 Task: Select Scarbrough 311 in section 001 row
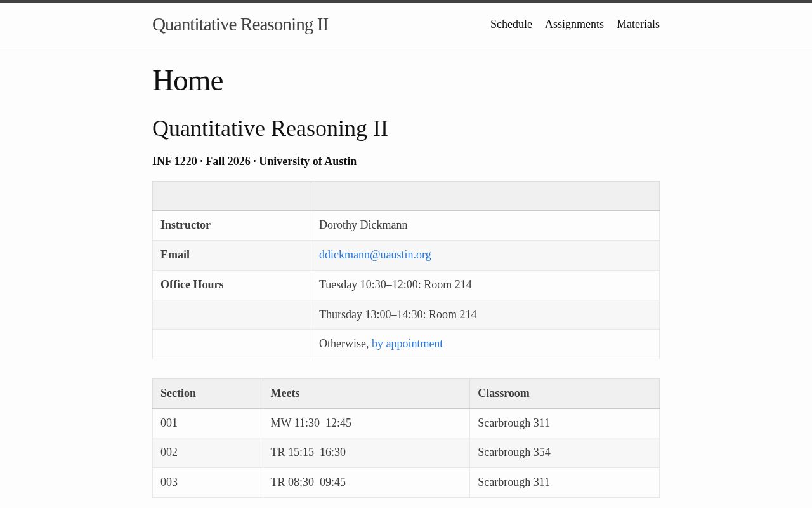(x=565, y=424)
